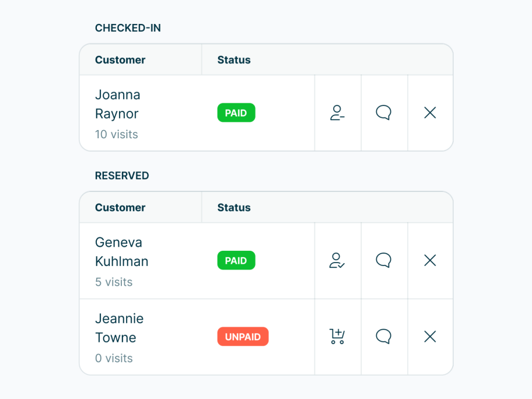Open Joanna Raynor's customer name
Viewport: 532px width, 399px height.
click(118, 104)
